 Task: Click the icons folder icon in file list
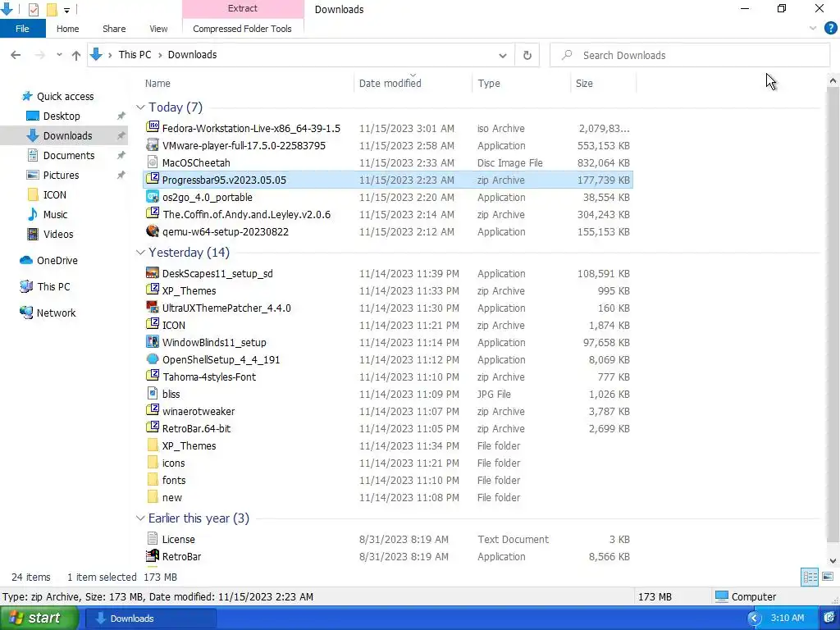153,463
